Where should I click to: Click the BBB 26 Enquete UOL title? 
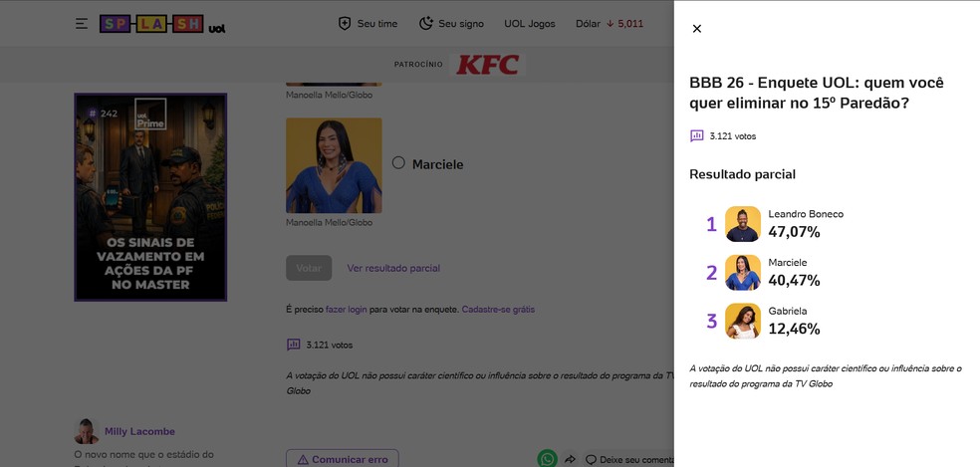pos(817,93)
